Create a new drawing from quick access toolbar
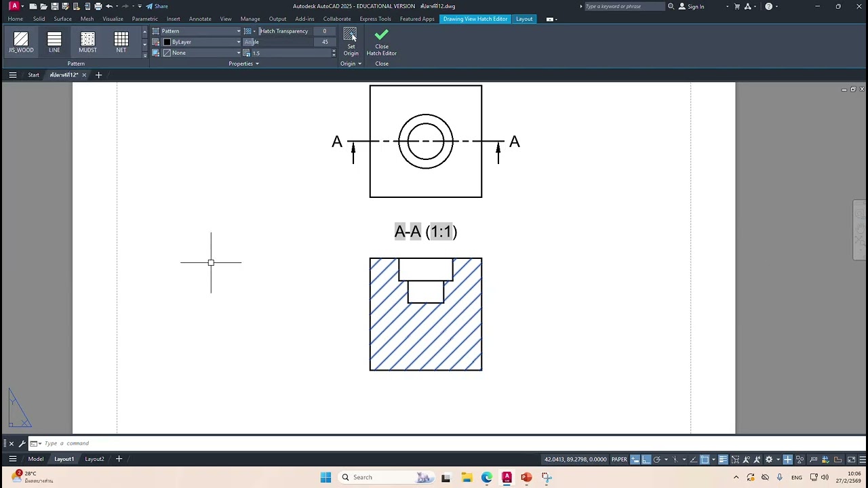868x488 pixels. [x=33, y=6]
